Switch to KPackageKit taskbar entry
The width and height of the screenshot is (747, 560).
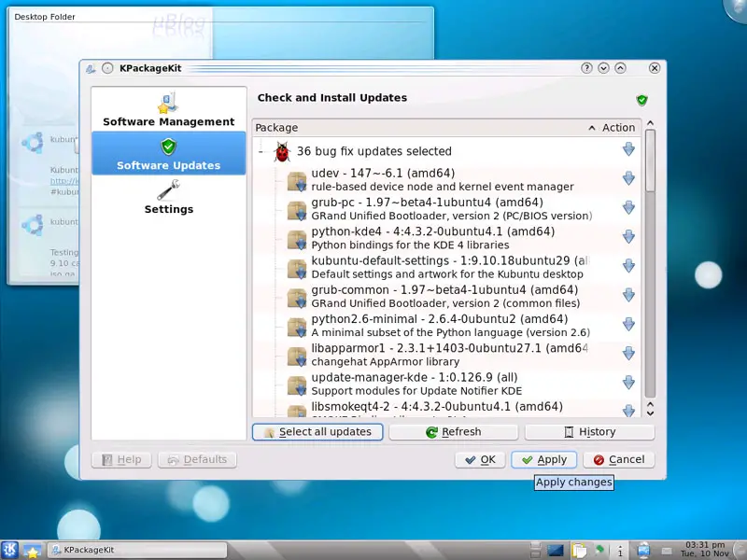136,550
